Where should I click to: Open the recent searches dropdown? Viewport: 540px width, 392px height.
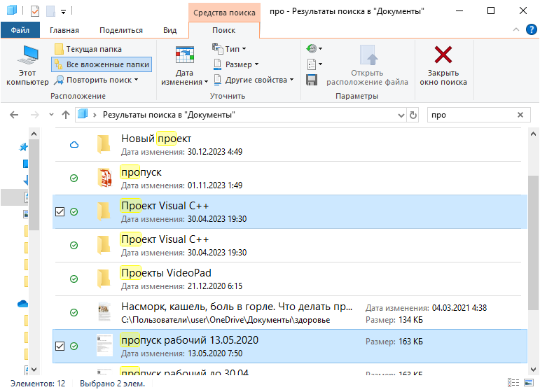(314, 48)
